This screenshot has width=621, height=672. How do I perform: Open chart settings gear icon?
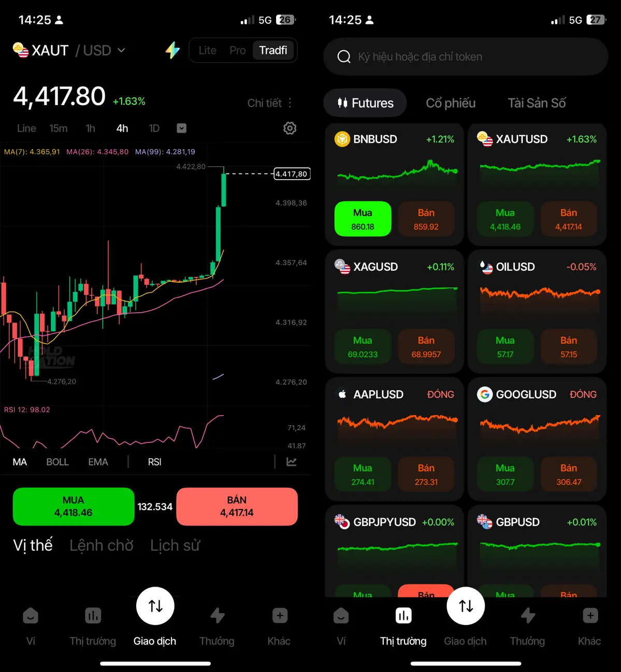click(x=290, y=128)
